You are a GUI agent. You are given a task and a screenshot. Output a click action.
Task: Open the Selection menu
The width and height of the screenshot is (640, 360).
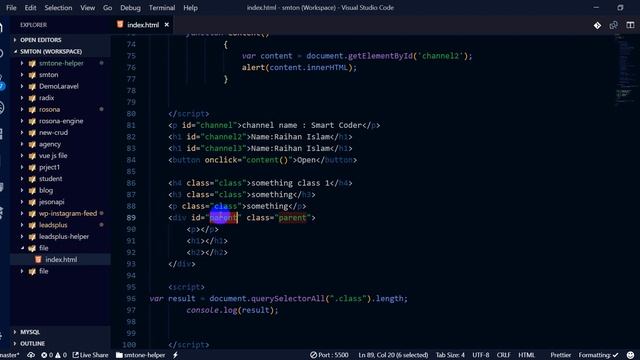58,8
